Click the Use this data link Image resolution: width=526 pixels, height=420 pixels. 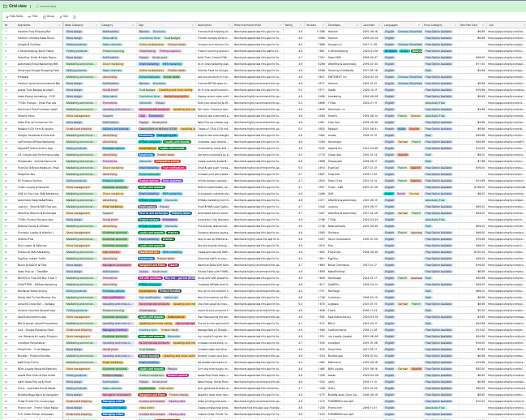(x=46, y=6)
